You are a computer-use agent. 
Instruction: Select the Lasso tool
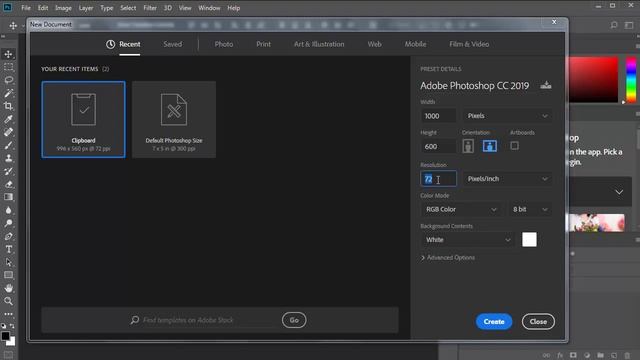[8, 80]
